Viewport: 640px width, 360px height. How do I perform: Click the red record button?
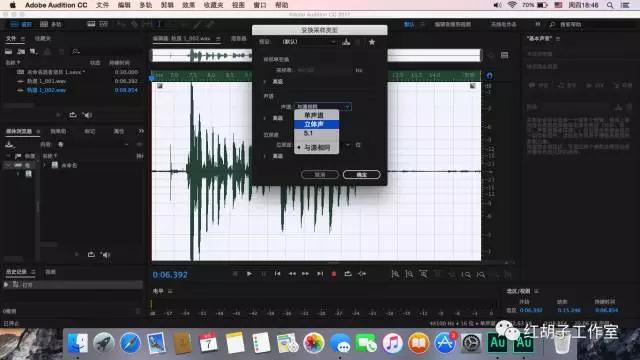point(333,274)
